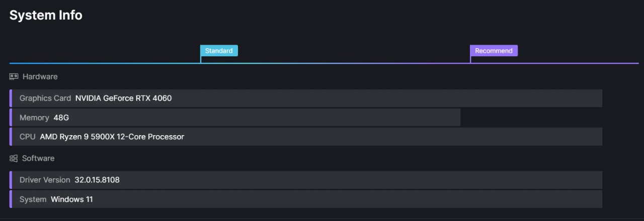Click the performance line between Standard and Recommend
Screen dimensions: 644x221
coord(336,63)
